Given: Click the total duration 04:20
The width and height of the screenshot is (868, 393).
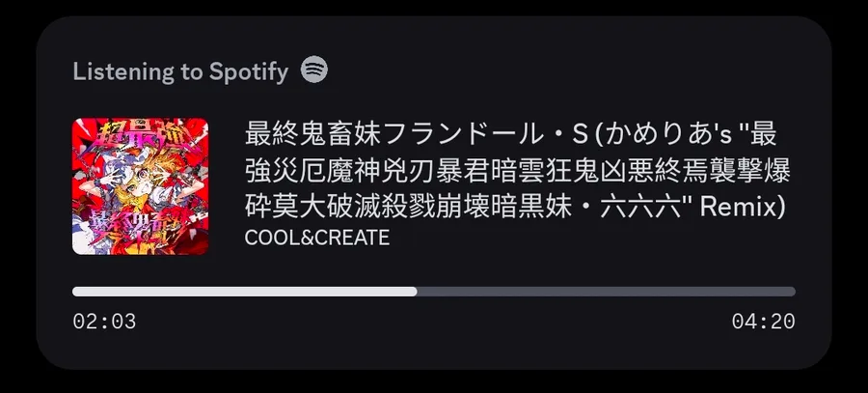Looking at the screenshot, I should tap(764, 322).
